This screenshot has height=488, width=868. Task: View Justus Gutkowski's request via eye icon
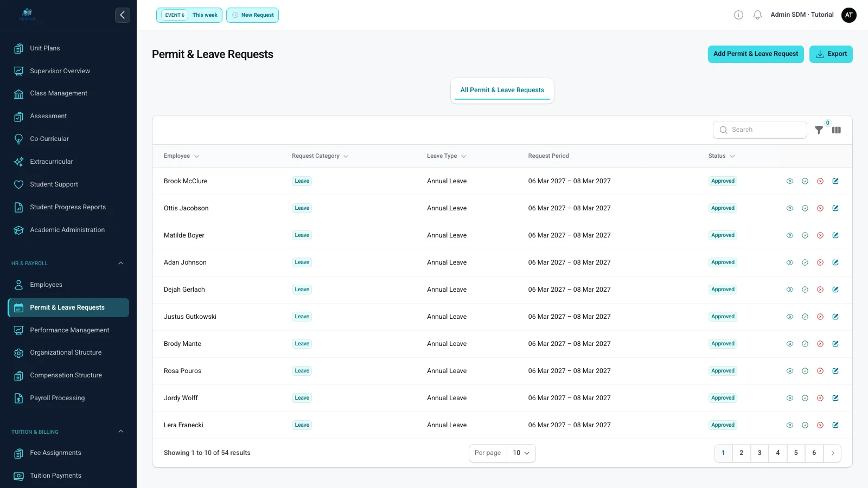[x=790, y=317]
